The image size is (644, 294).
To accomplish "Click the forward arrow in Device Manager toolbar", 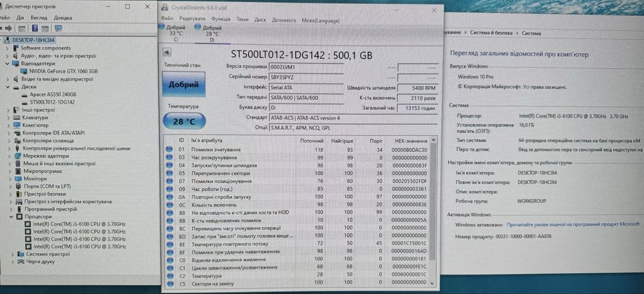I will coord(9,28).
